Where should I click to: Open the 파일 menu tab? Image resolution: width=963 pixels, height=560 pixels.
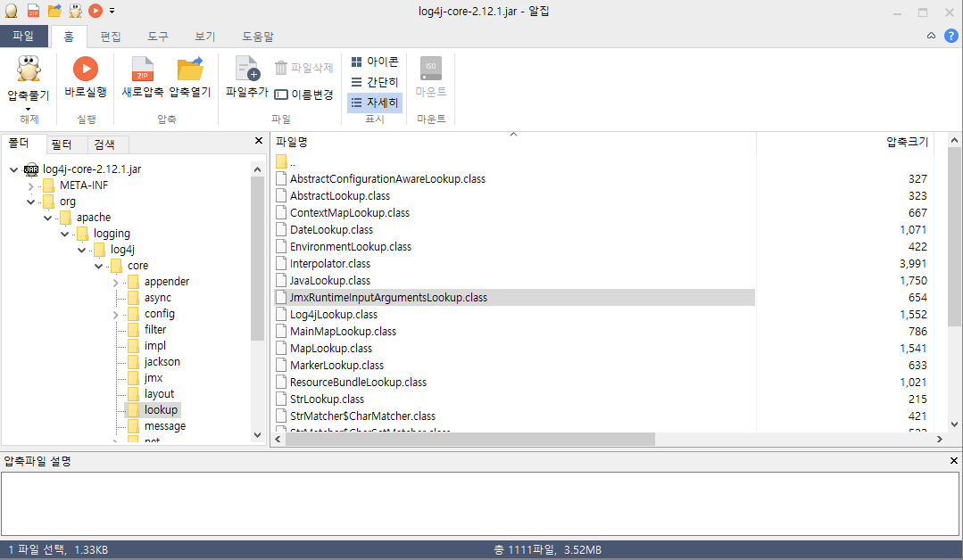pos(23,37)
